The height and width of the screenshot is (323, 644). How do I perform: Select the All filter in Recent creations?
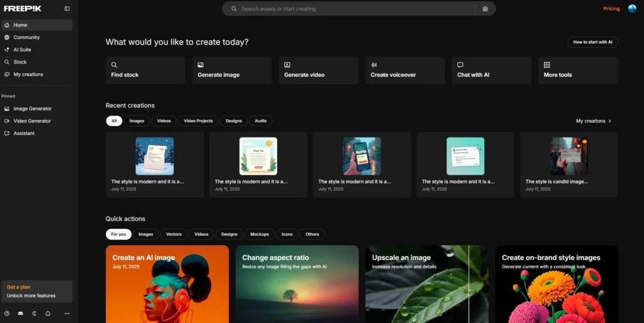coord(114,121)
